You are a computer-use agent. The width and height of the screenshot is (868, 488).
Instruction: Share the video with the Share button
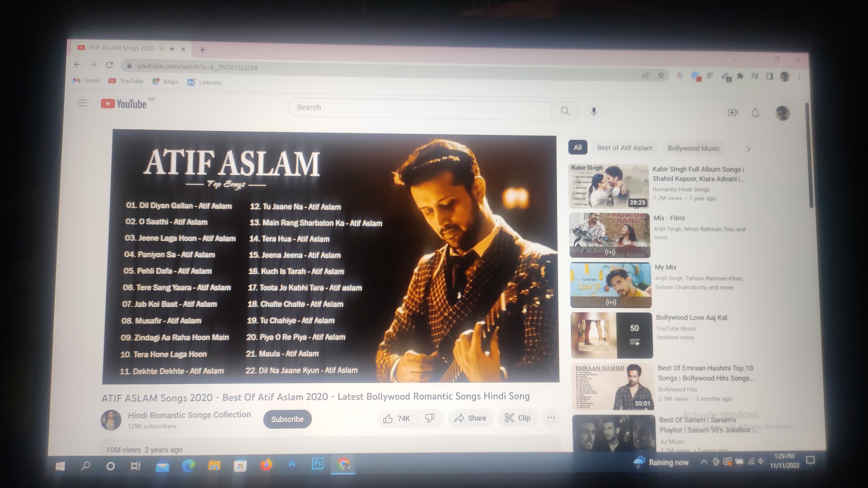click(x=470, y=418)
